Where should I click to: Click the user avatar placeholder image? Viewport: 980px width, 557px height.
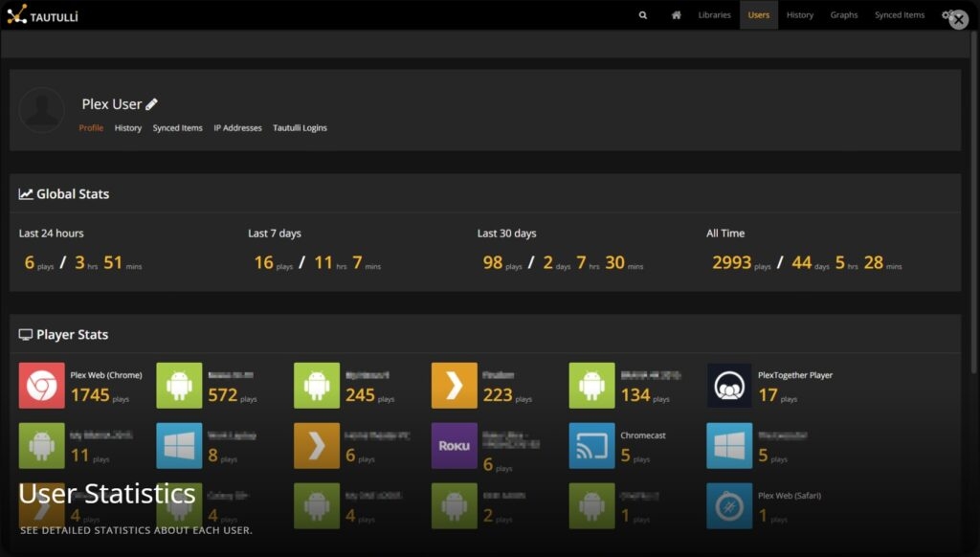tap(41, 110)
